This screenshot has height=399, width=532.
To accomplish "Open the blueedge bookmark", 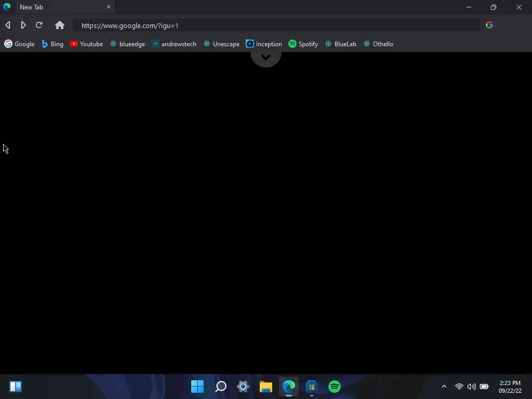I will pos(127,44).
